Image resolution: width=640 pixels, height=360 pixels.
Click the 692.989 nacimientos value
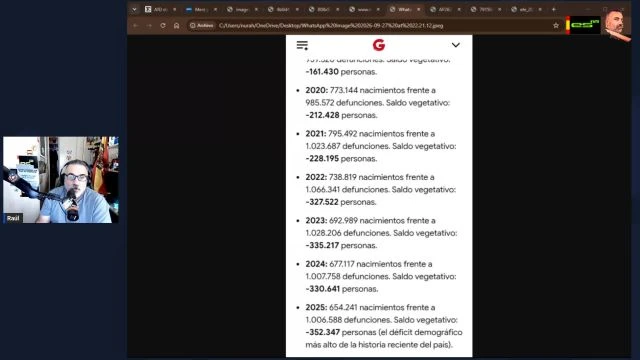click(x=344, y=220)
